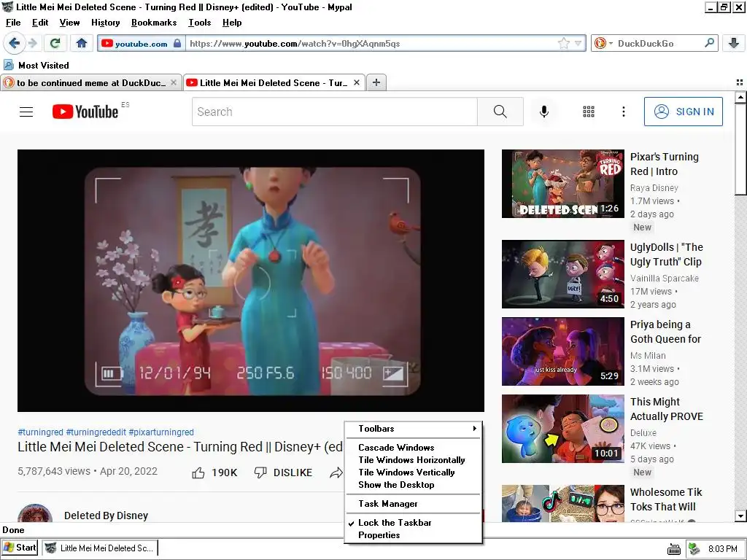Click the Most Visited bookmark folder
747x560 pixels.
36,65
